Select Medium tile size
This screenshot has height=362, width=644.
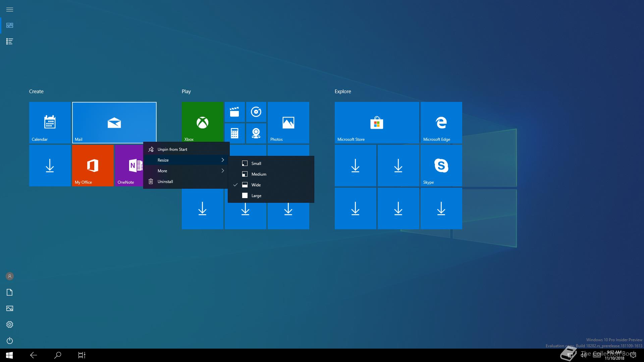[x=271, y=174]
